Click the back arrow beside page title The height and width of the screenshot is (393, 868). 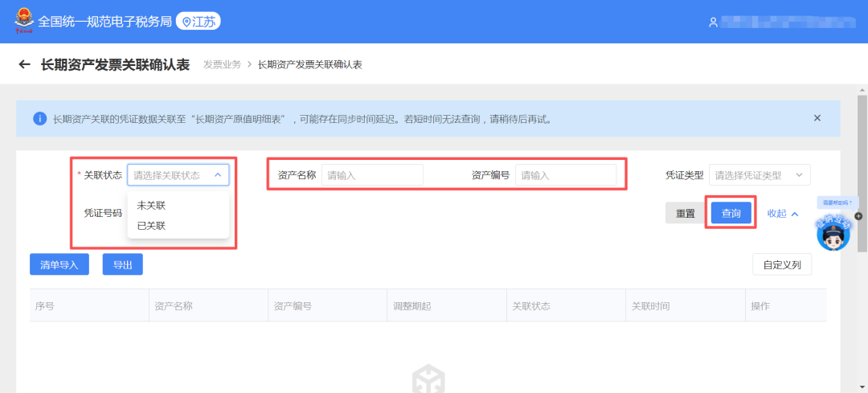tap(24, 64)
